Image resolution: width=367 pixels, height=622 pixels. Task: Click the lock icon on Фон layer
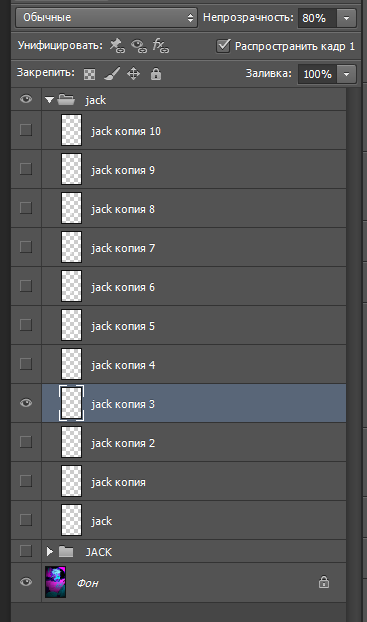click(324, 582)
